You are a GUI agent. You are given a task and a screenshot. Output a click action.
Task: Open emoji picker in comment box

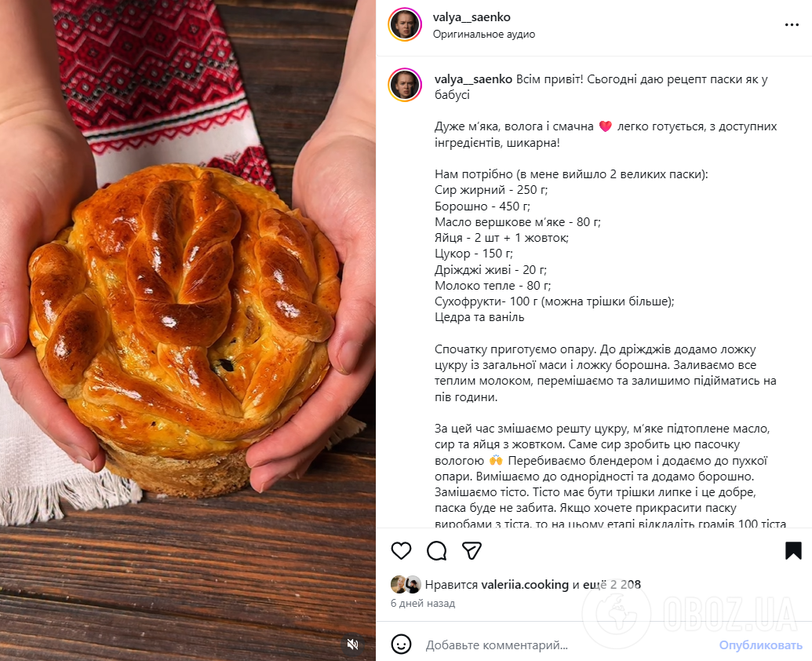point(401,645)
